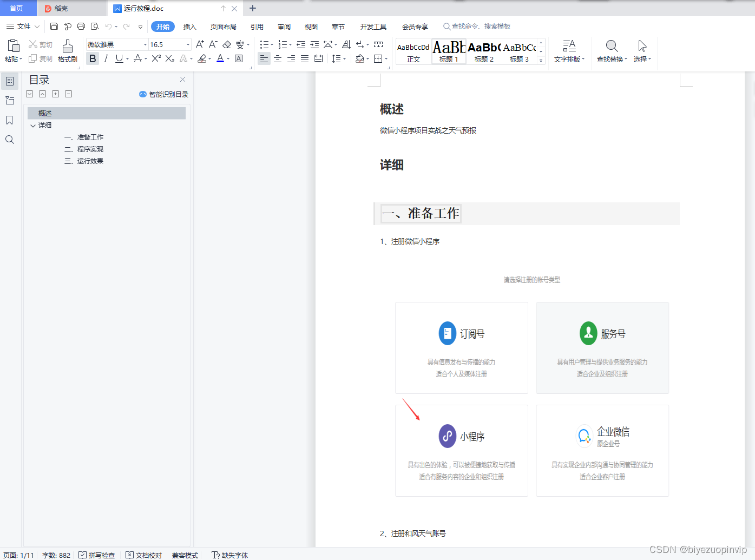Open the font size dropdown (16.5)
The width and height of the screenshot is (755, 560).
pos(188,44)
